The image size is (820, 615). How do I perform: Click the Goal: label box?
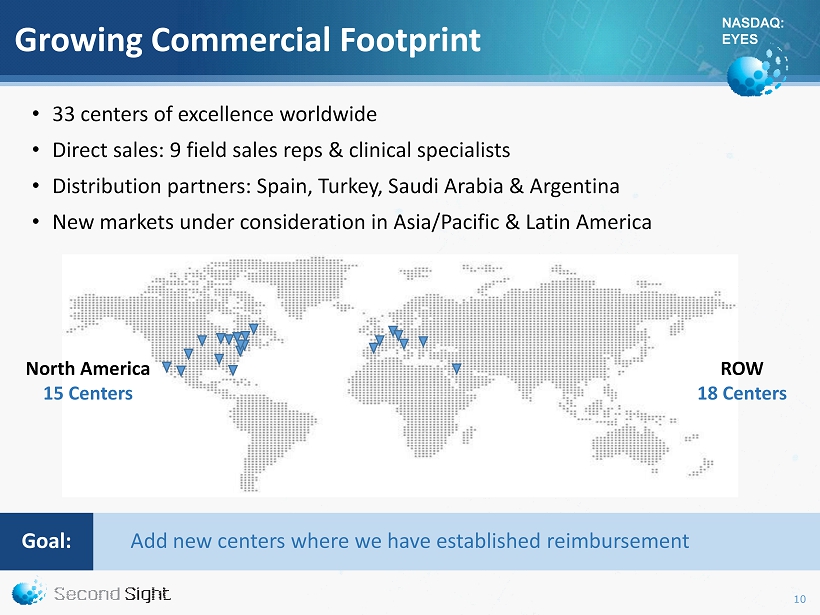tap(47, 541)
